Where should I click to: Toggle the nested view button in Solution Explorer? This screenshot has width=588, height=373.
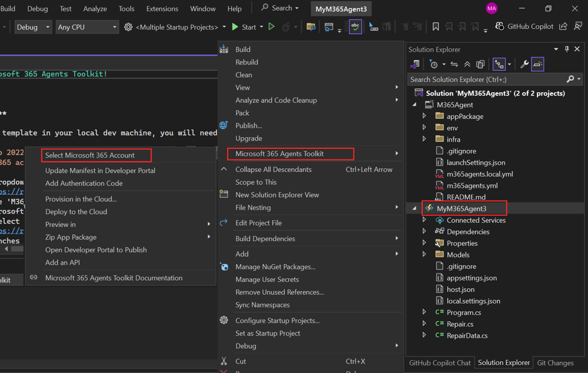[x=499, y=64]
